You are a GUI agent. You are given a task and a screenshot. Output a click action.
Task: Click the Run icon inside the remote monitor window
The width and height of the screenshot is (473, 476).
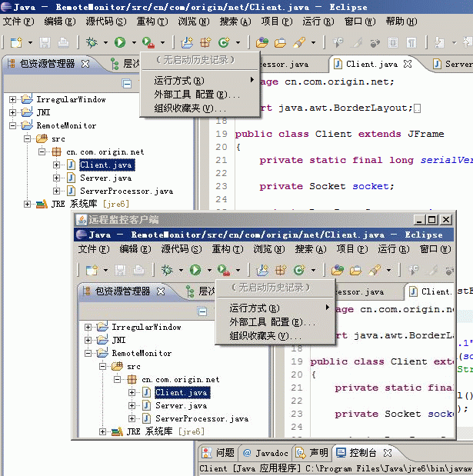195,270
